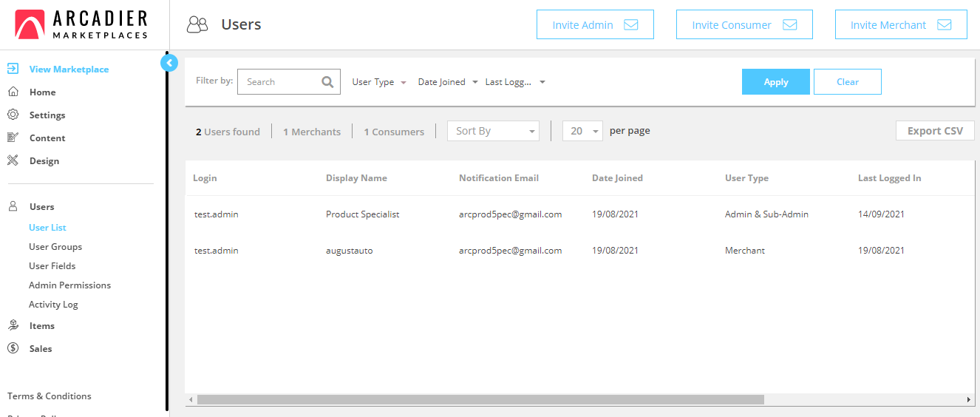Open the Date Joined filter dropdown
The image size is (980, 417).
point(448,82)
